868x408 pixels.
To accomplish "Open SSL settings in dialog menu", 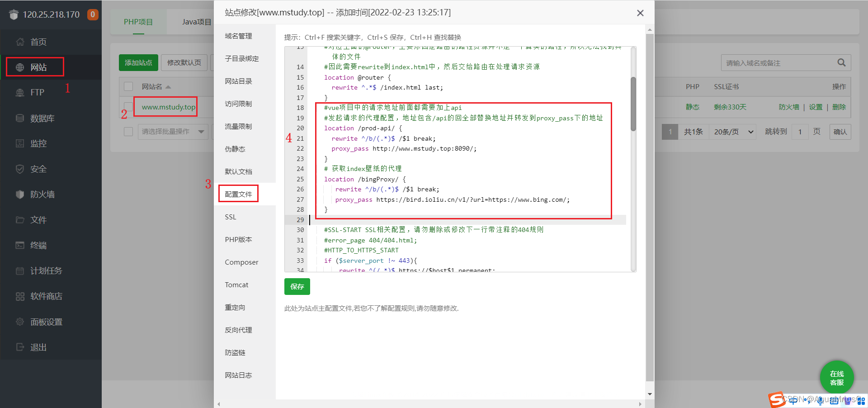I will click(245, 217).
